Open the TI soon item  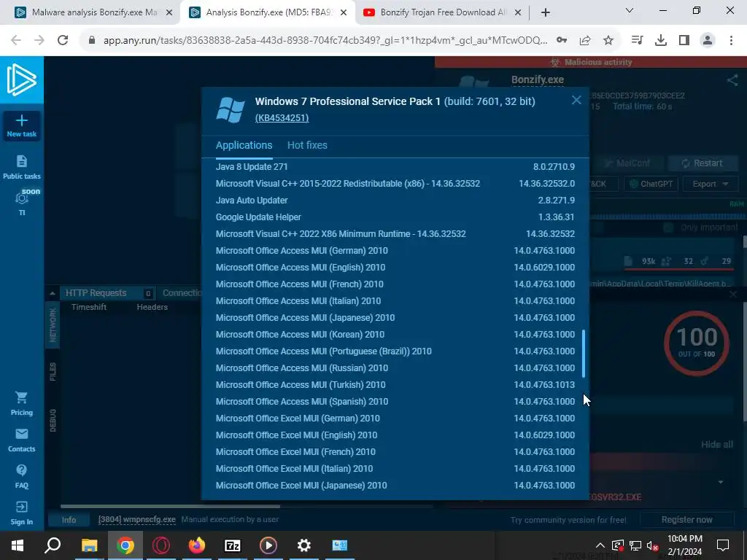click(x=22, y=203)
